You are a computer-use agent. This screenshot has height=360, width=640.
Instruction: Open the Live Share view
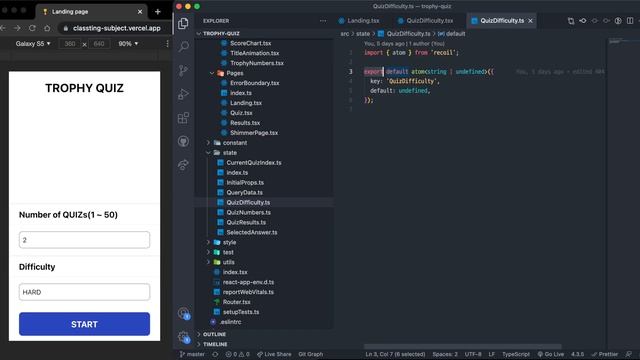183,164
